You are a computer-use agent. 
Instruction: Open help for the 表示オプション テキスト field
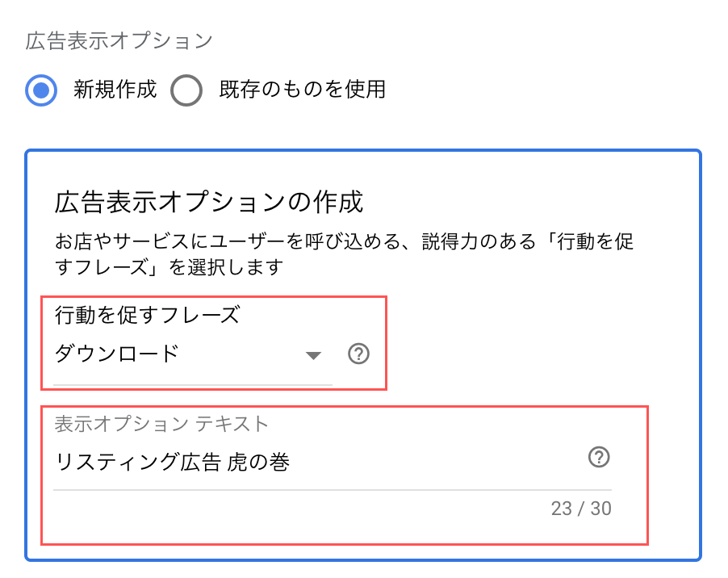(x=598, y=459)
